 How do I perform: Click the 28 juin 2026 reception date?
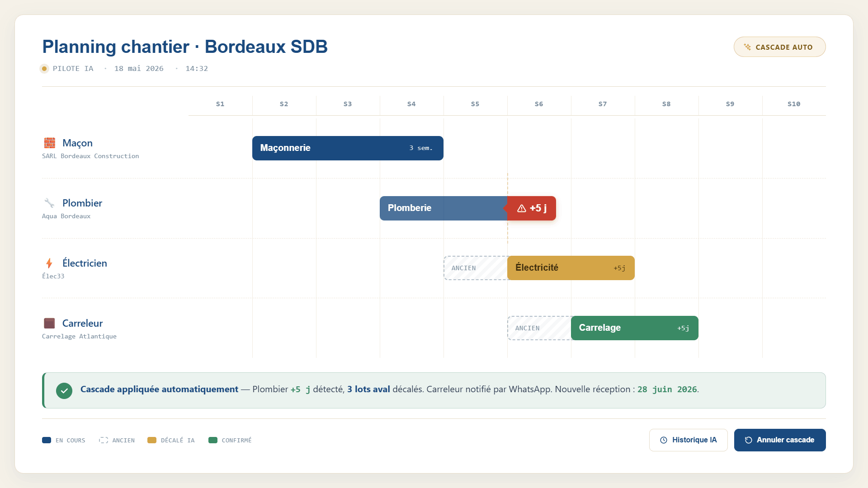[667, 389]
